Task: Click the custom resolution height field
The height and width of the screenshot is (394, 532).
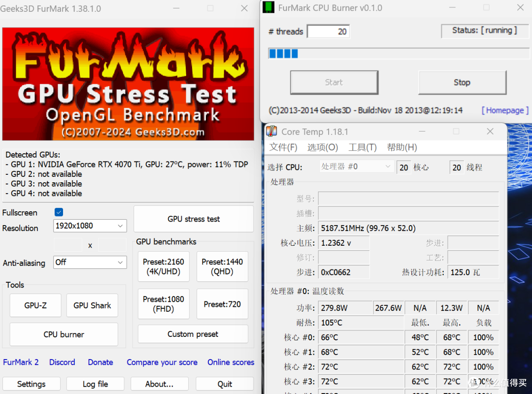Action: pos(112,245)
